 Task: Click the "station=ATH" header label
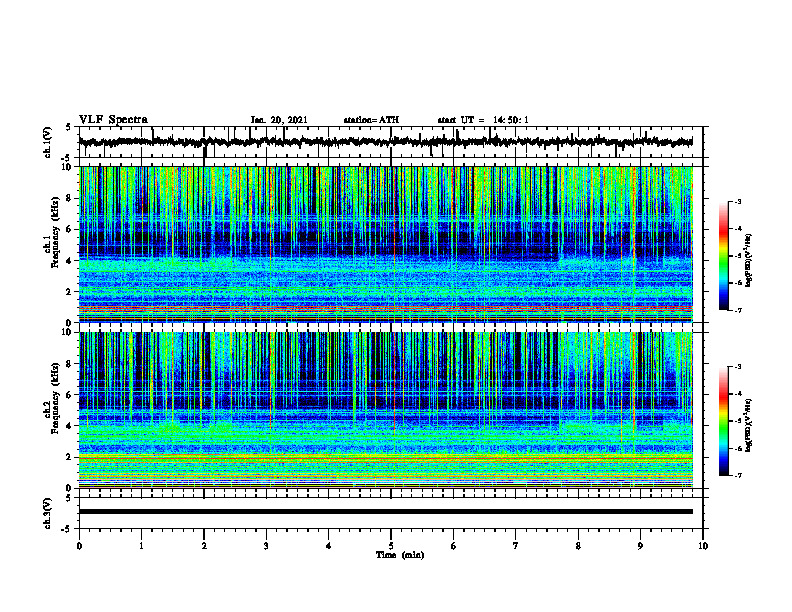[x=371, y=120]
